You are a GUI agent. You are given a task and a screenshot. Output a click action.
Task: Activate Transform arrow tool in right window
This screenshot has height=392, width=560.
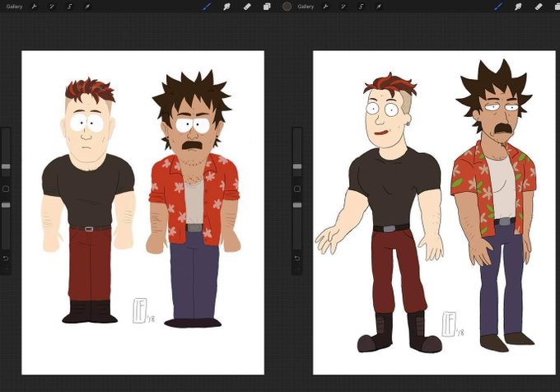[x=379, y=7]
